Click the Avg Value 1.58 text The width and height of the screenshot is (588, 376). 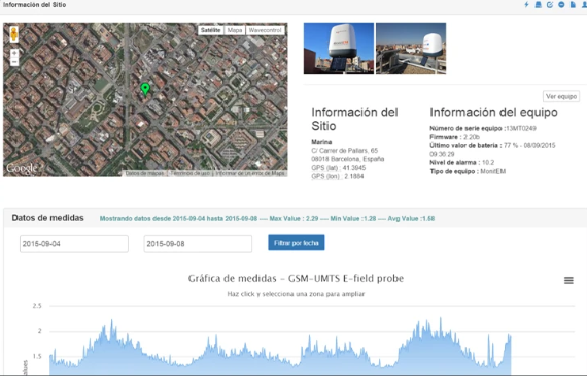click(411, 218)
